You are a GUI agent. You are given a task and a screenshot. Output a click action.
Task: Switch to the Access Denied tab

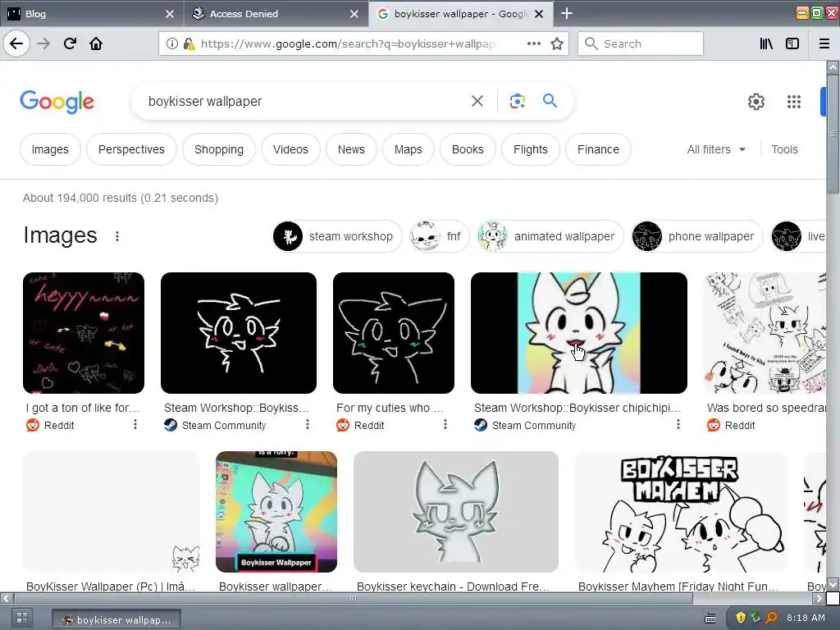[x=276, y=14]
